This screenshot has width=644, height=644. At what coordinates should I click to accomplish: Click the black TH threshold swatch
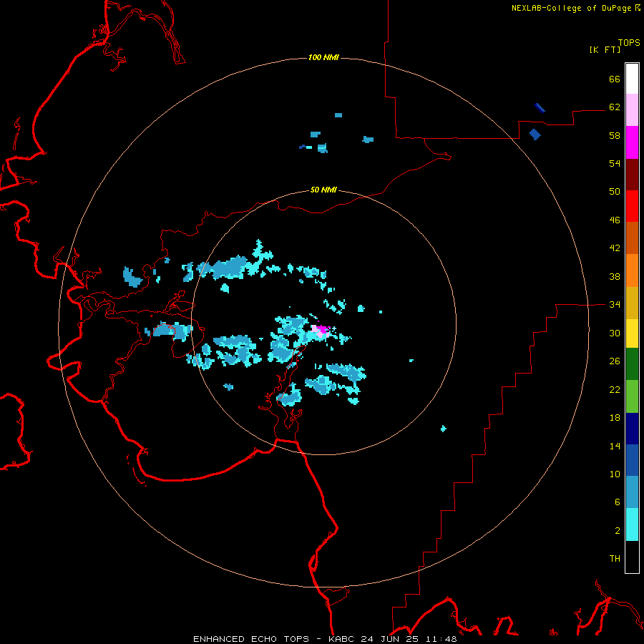coord(632,557)
